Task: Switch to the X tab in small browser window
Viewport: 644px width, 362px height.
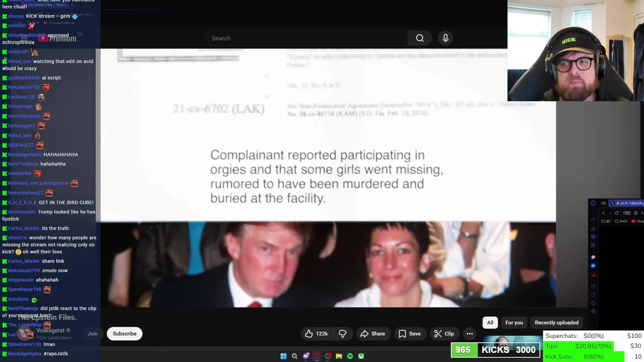Action: 626,203
